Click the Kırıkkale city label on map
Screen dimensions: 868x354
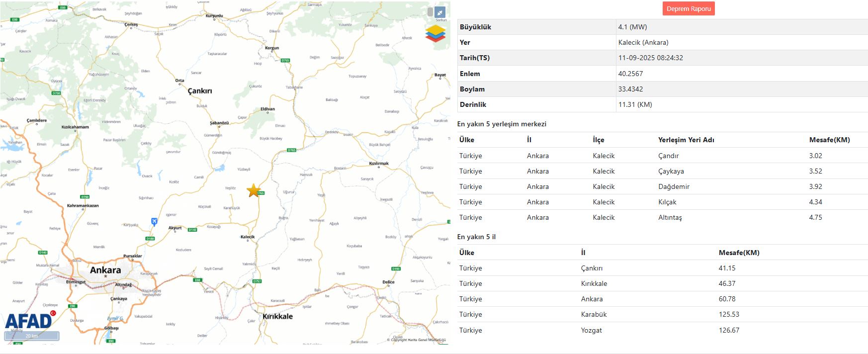pyautogui.click(x=277, y=316)
